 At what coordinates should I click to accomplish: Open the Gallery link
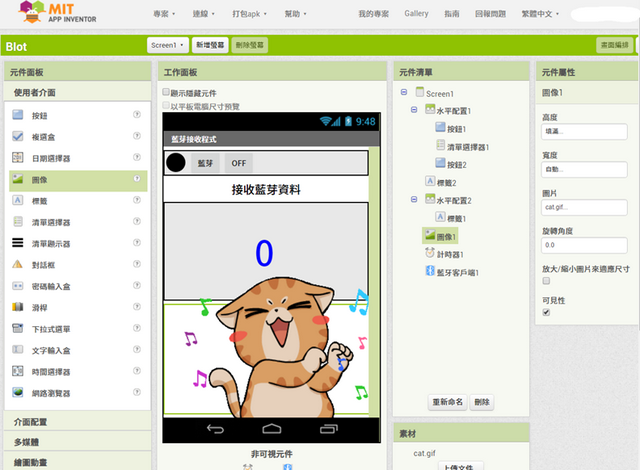[x=416, y=13]
